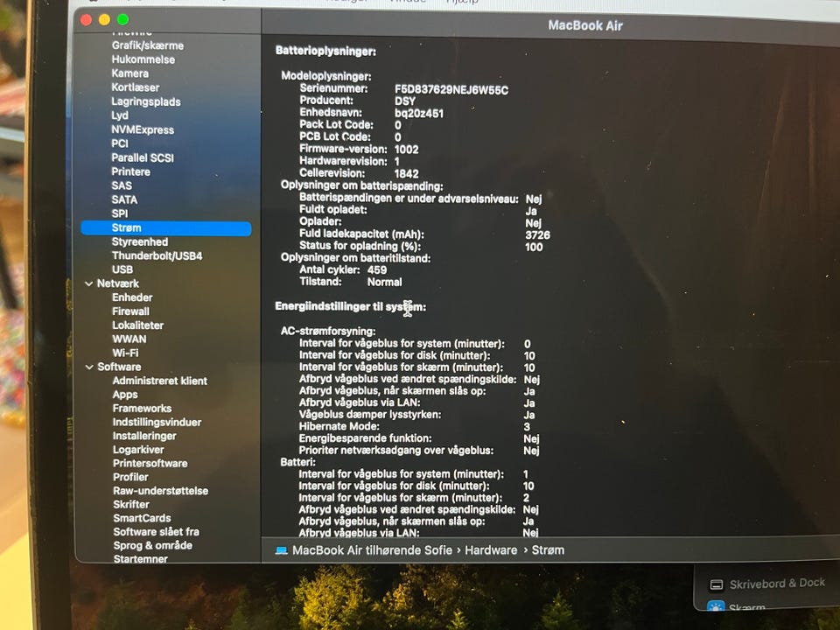
Task: Select Apps under Software
Action: 125,395
